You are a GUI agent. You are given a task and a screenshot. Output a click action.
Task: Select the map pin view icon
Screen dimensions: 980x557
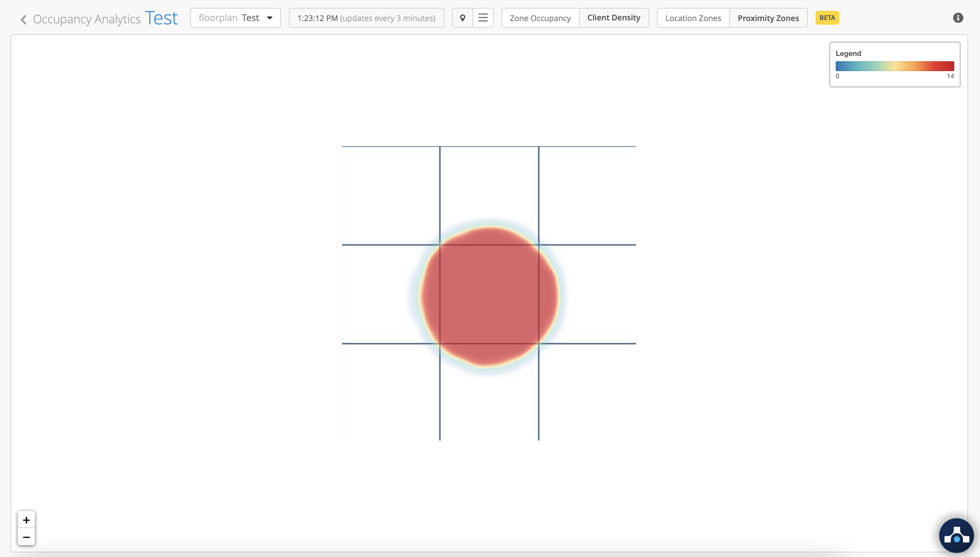point(462,18)
